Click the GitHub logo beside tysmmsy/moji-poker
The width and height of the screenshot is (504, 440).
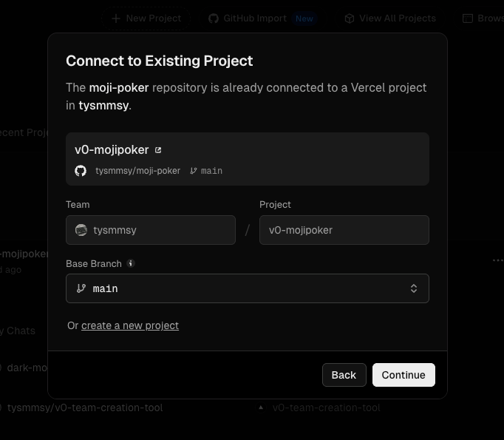tap(81, 171)
